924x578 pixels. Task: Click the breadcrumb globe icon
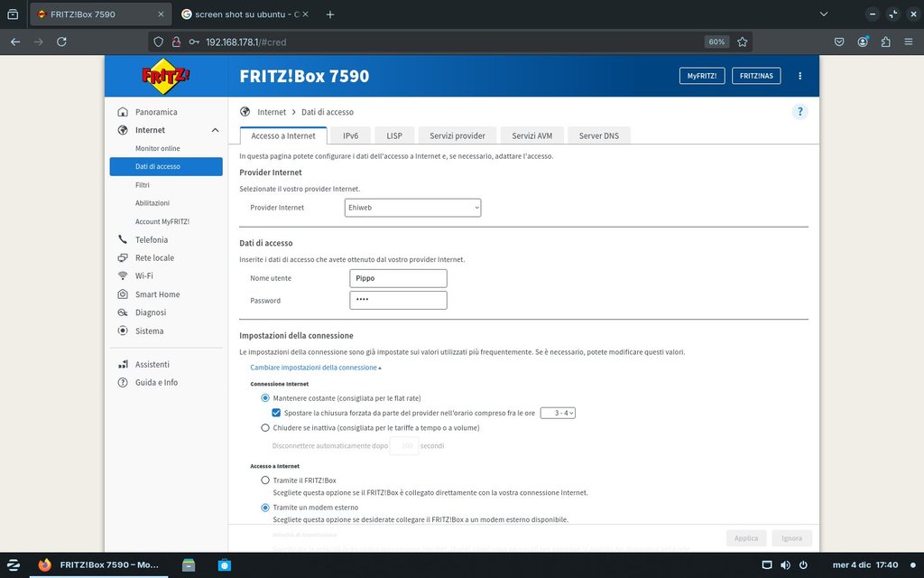pos(245,111)
